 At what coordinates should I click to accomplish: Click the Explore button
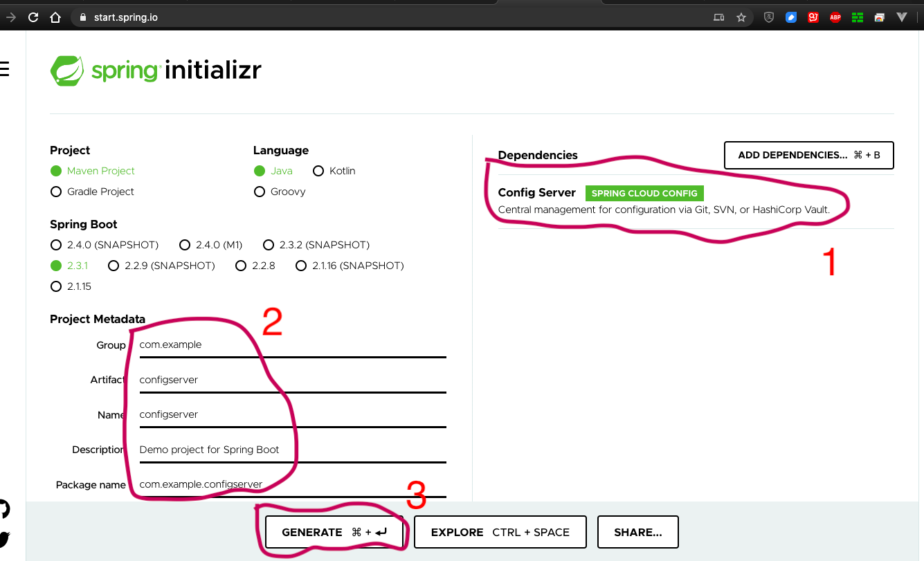tap(500, 532)
